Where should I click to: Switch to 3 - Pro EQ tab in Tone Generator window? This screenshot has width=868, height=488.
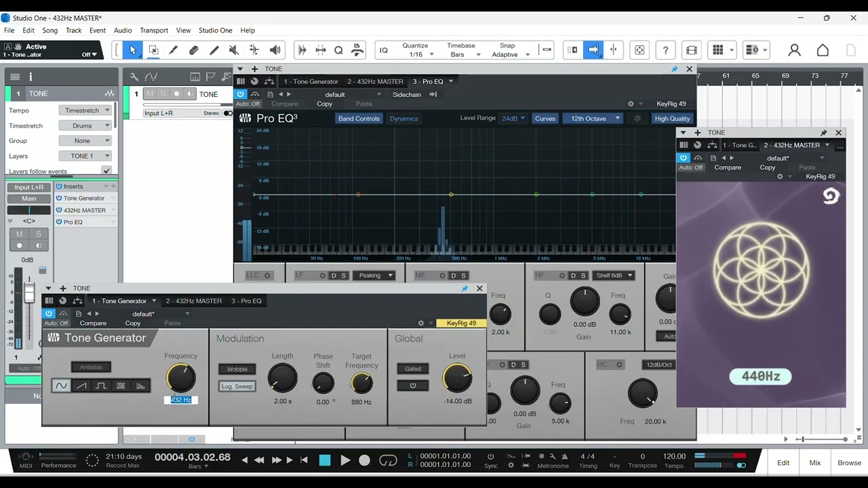click(246, 301)
